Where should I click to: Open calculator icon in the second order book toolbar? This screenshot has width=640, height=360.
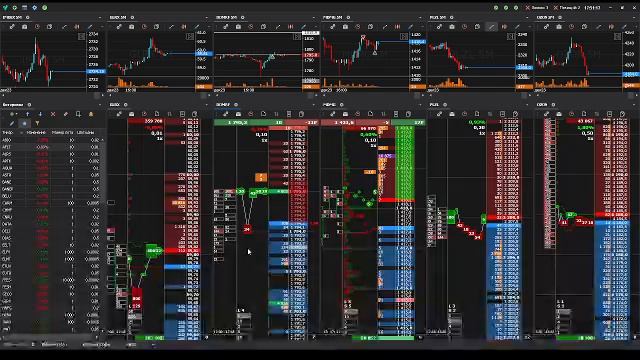(x=182, y=114)
